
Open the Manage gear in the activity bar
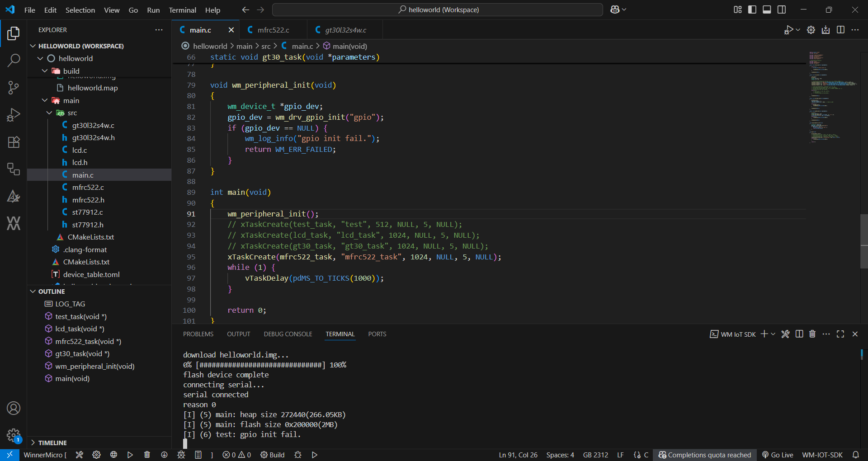pos(14,435)
